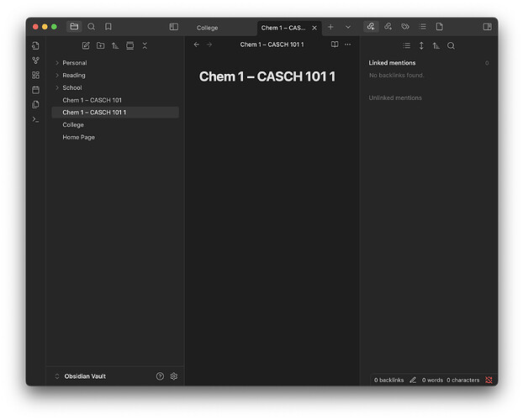Open tags tab in right sidebar
The height and width of the screenshot is (420, 523).
point(405,27)
